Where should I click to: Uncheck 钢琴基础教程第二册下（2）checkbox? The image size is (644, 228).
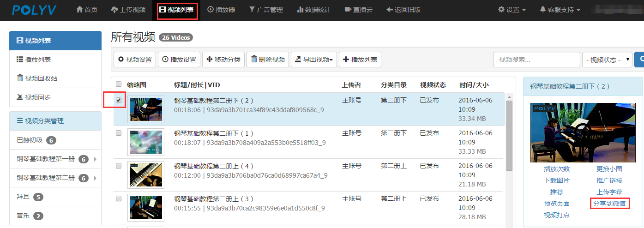pyautogui.click(x=119, y=100)
